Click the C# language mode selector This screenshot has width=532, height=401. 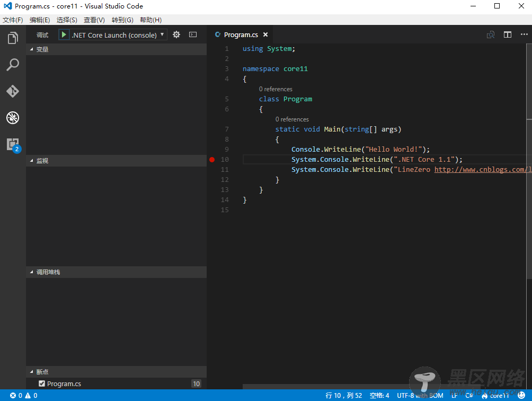(x=469, y=396)
